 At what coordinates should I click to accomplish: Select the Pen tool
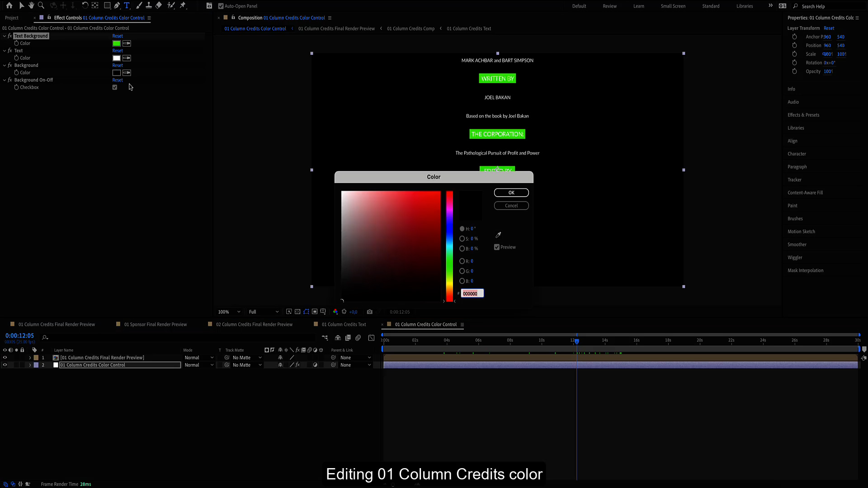click(117, 5)
